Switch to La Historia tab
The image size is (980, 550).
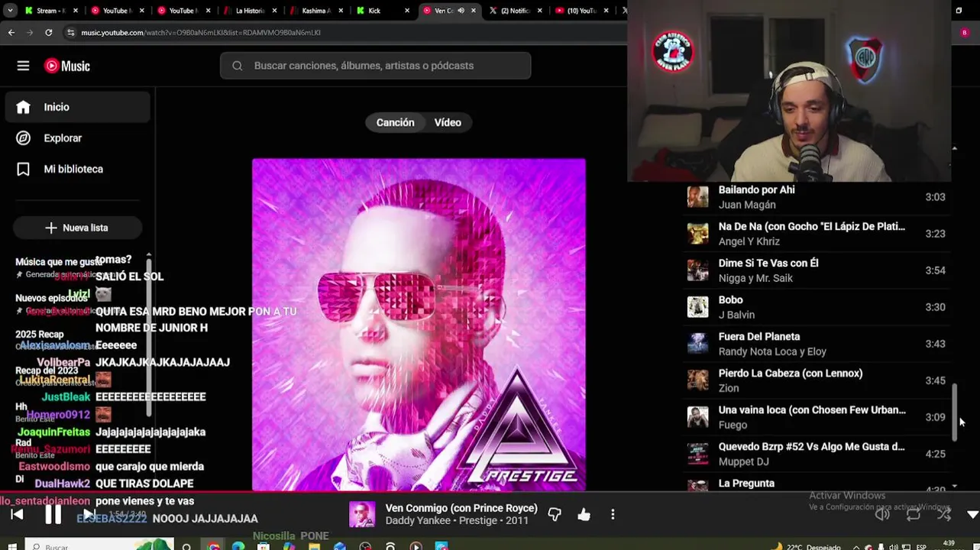point(251,11)
